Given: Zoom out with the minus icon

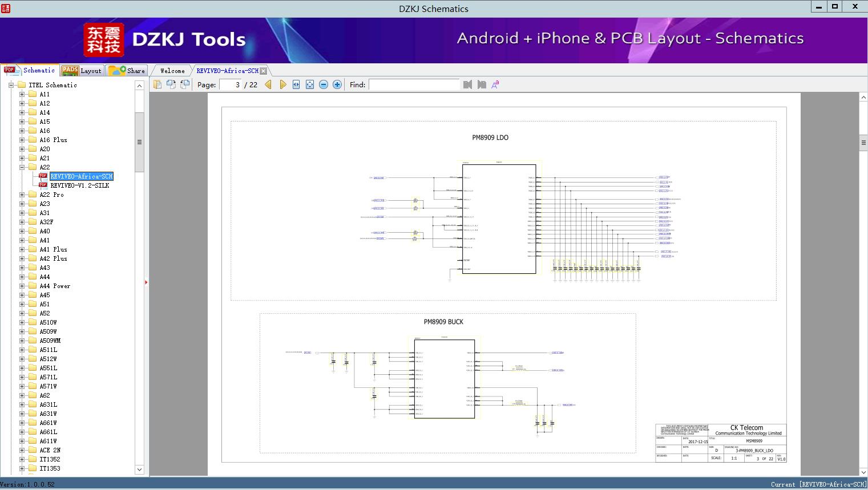Looking at the screenshot, I should tap(324, 84).
